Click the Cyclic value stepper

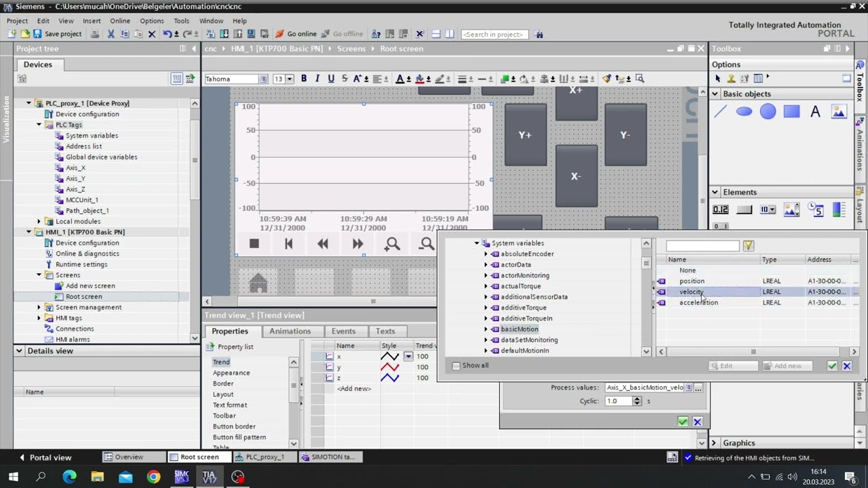coord(637,401)
